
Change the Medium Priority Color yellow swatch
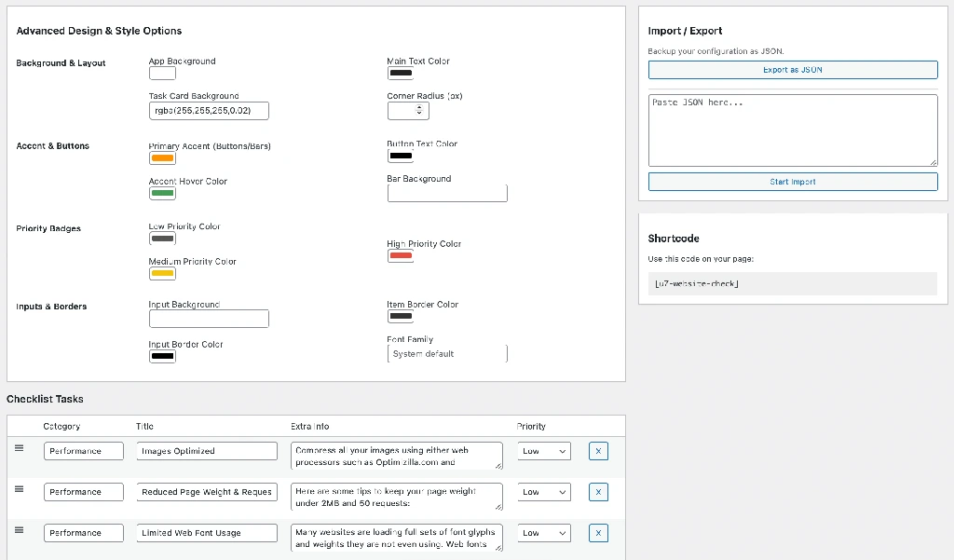coord(162,273)
